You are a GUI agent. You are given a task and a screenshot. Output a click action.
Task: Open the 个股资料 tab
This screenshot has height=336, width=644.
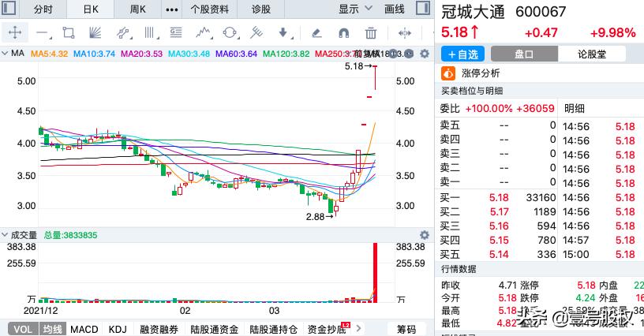(x=209, y=9)
